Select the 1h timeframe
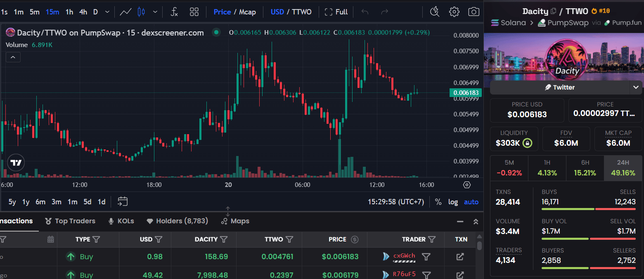 (69, 12)
